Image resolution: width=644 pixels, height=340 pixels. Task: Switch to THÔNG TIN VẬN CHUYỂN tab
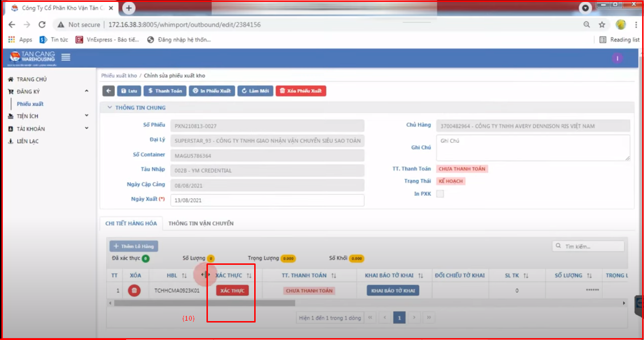click(x=201, y=223)
